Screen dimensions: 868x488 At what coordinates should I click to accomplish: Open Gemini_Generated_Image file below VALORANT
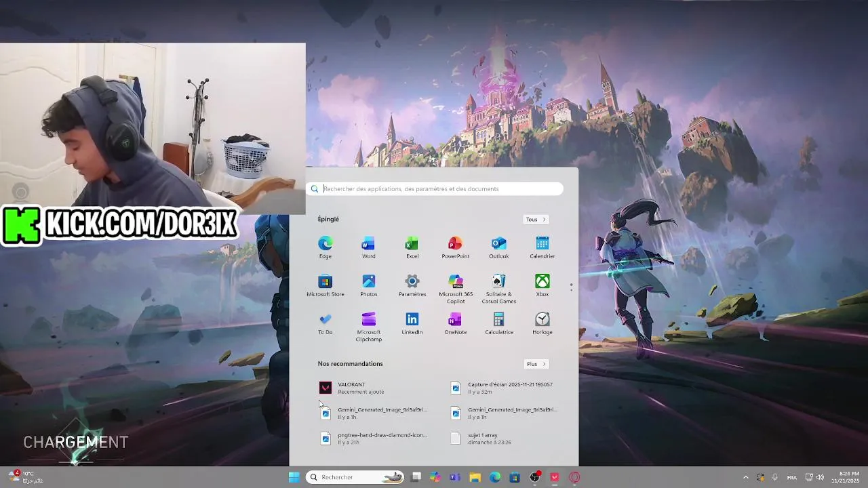(x=374, y=413)
